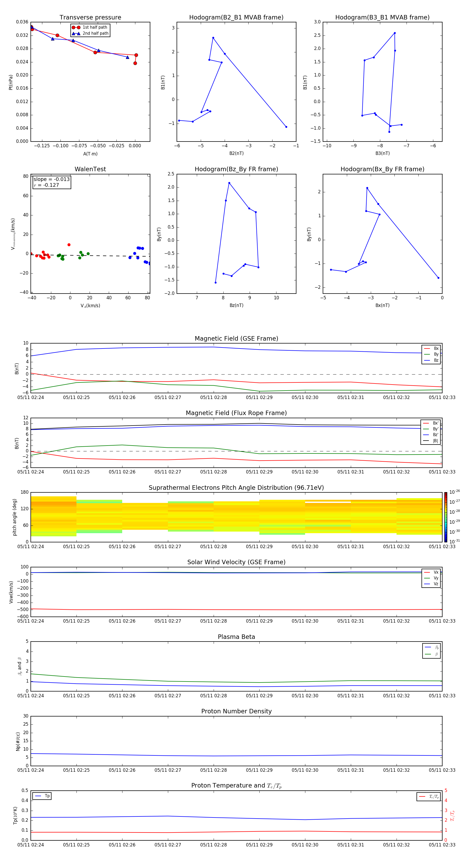
Task: Click the 'B3(nT)' x-axis label
Action: click(382, 153)
